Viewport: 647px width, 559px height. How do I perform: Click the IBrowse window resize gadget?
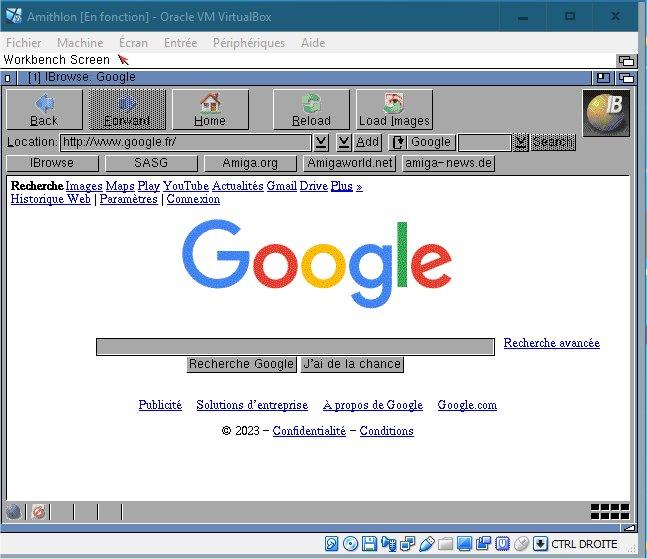[628, 528]
